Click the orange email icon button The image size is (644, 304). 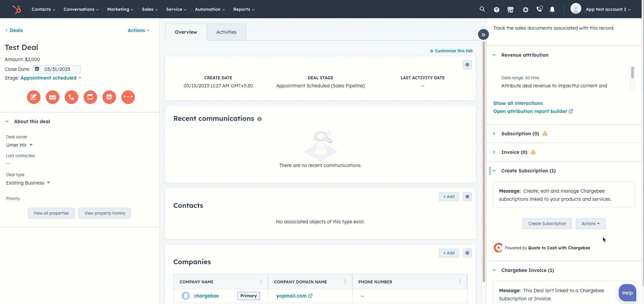[53, 97]
